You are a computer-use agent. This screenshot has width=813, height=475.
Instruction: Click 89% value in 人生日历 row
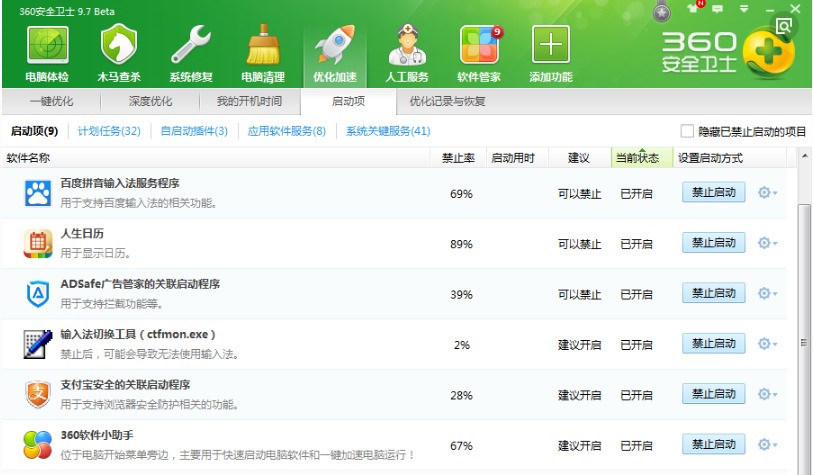tap(461, 244)
